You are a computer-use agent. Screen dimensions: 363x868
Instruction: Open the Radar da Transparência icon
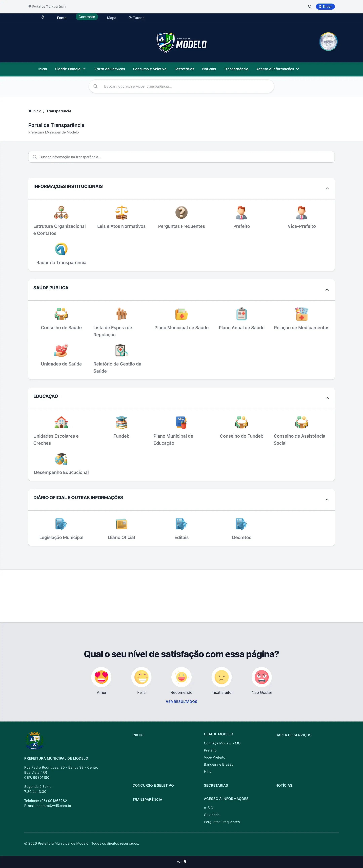(61, 249)
